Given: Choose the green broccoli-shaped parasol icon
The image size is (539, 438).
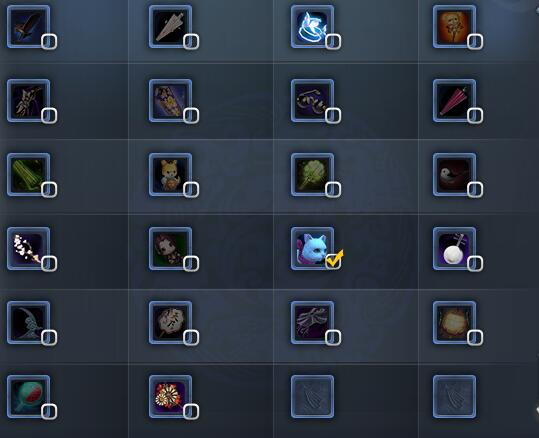Looking at the screenshot, I should point(312,175).
